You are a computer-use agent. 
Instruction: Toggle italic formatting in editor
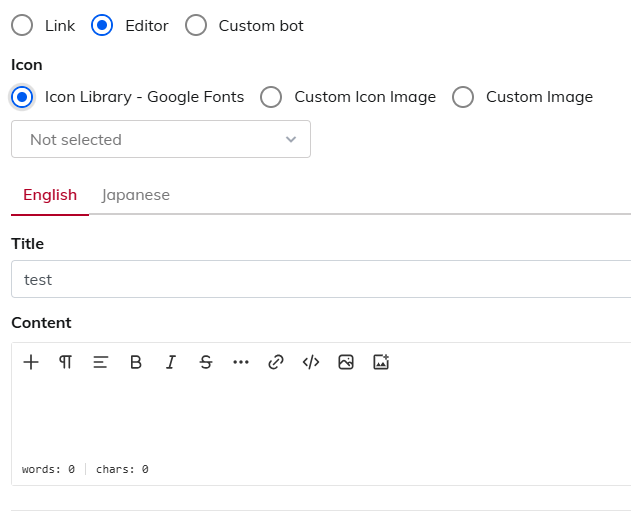[171, 362]
